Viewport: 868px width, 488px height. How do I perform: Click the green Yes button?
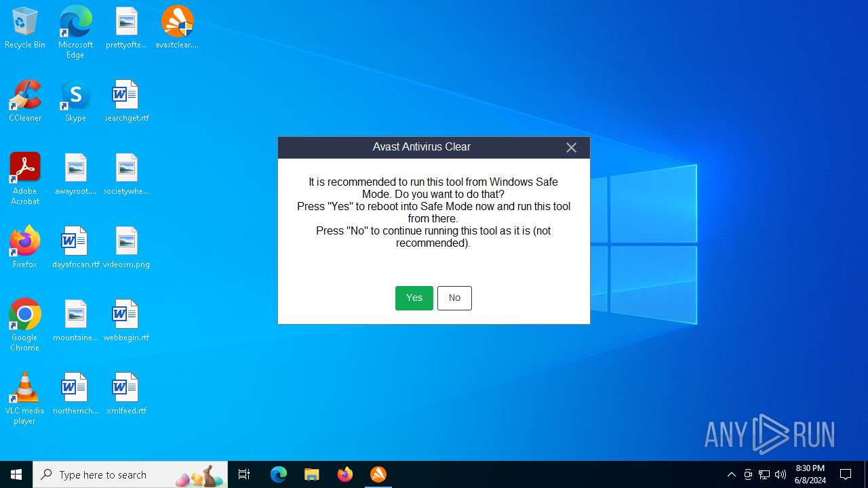coord(414,298)
